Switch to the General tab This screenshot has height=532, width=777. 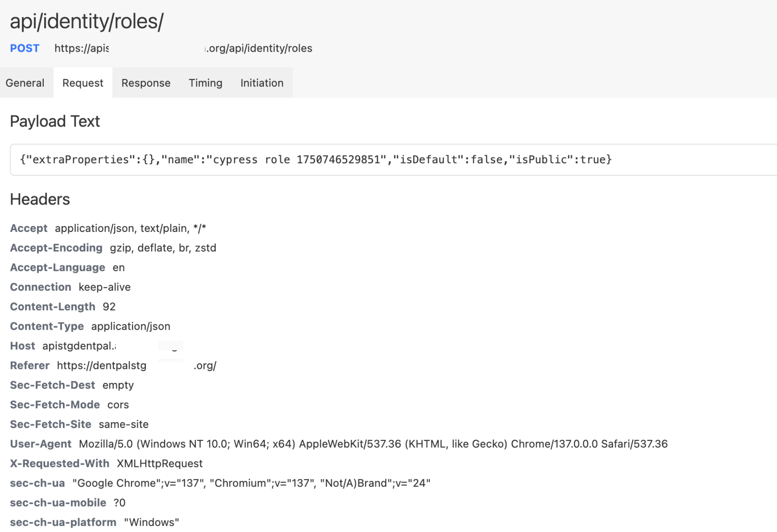[25, 83]
